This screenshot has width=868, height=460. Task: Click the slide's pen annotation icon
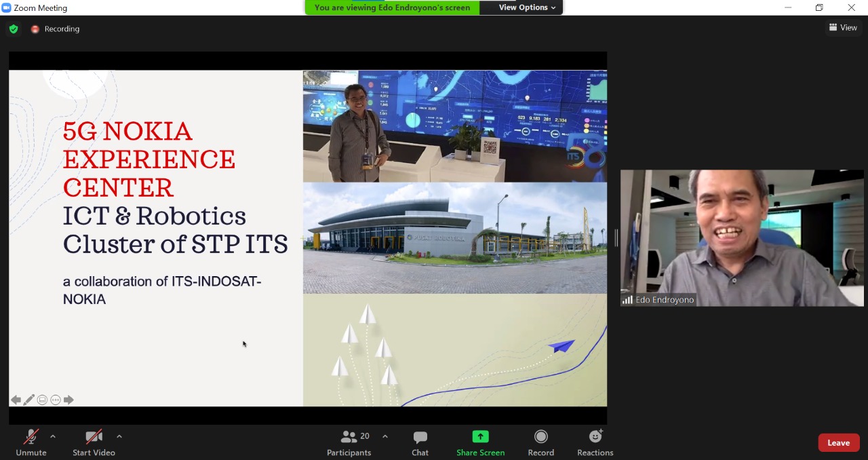pos(28,400)
